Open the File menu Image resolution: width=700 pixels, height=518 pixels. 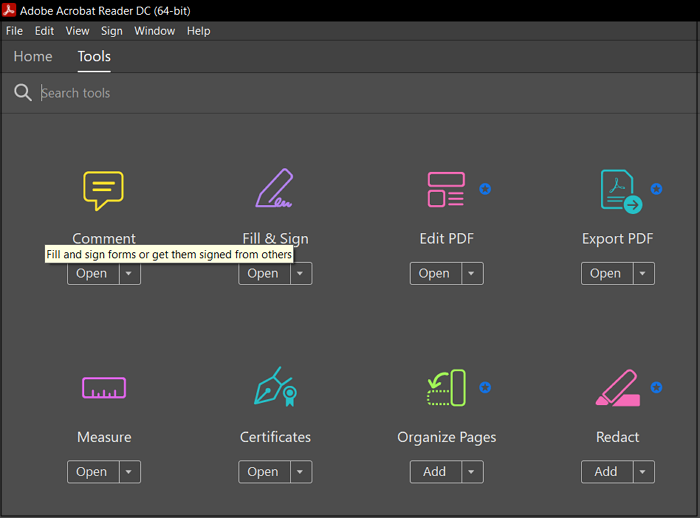(x=14, y=31)
